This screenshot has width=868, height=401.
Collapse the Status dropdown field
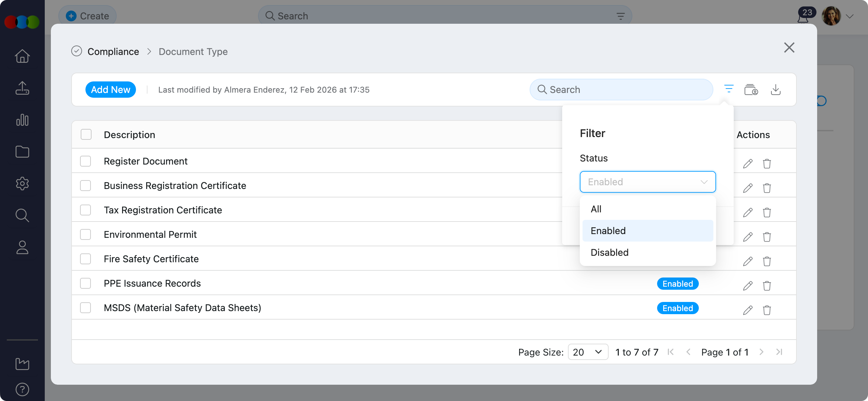coord(647,182)
